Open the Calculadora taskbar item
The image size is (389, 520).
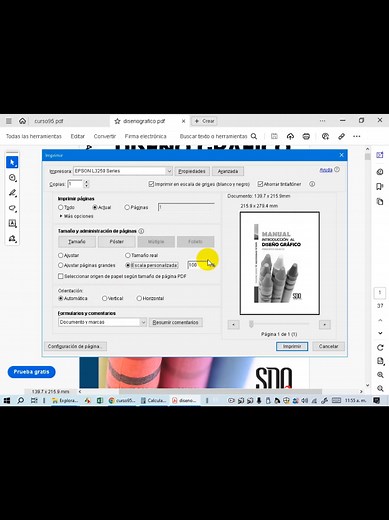[153, 400]
